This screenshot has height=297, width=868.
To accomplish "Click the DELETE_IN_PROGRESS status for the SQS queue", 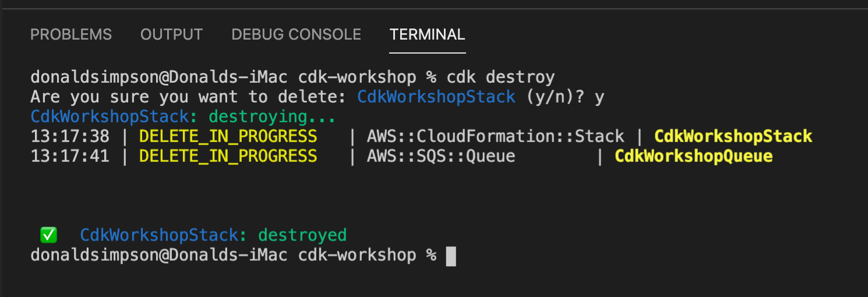I will tap(228, 156).
